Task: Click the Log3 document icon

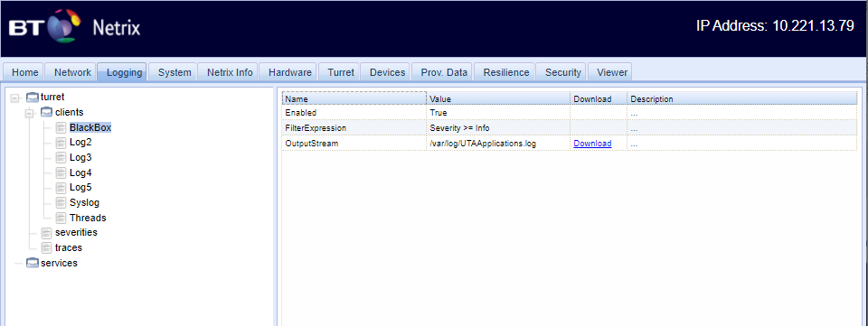Action: coord(61,158)
